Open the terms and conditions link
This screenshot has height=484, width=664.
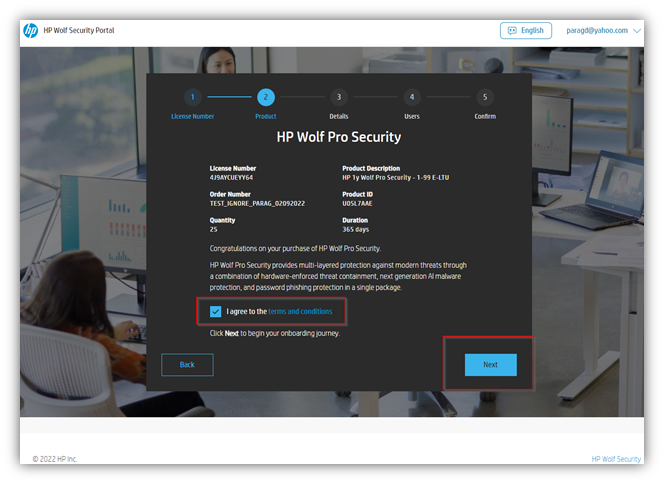(300, 312)
